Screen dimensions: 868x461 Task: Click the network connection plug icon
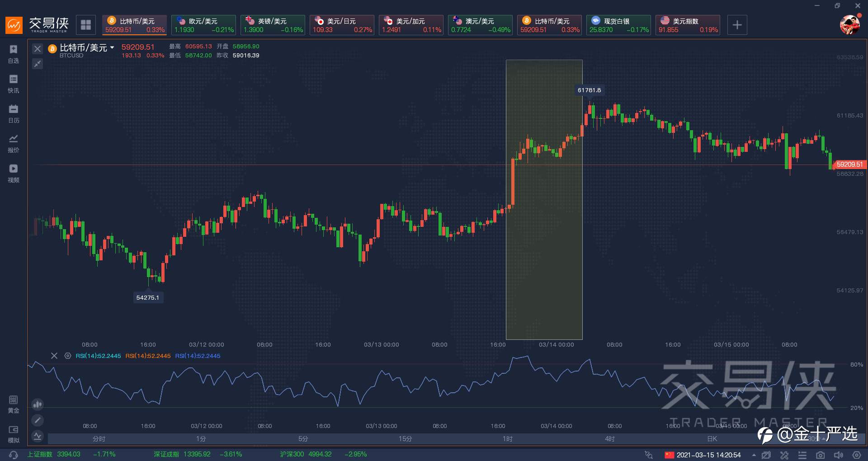(648, 455)
